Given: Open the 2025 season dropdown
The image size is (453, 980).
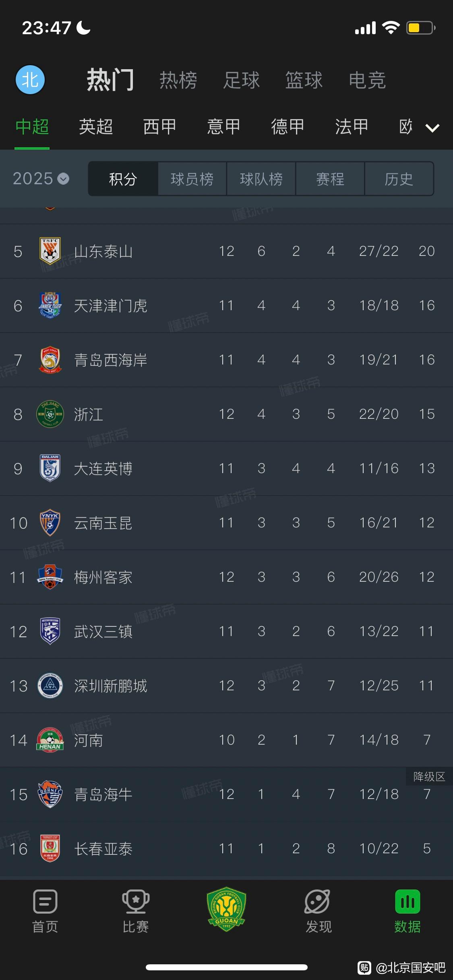Looking at the screenshot, I should (x=41, y=179).
